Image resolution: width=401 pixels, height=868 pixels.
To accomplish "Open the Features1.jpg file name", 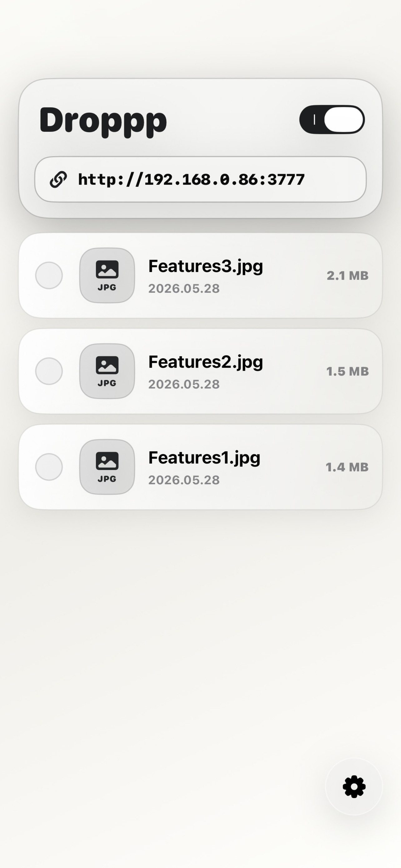I will coord(204,457).
